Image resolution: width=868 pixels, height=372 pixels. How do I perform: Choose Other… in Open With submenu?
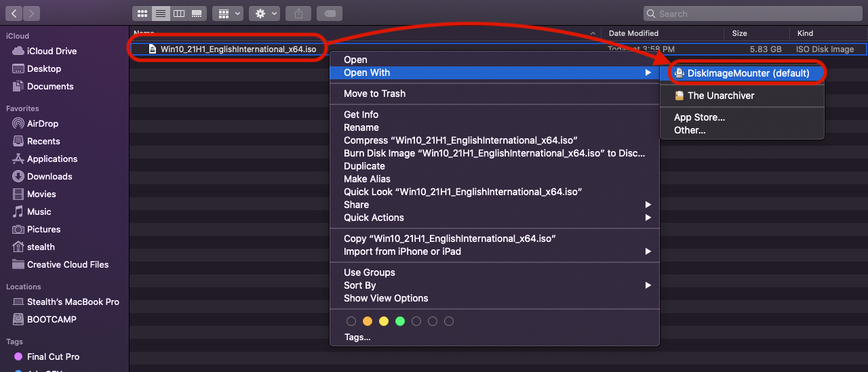[x=742, y=130]
